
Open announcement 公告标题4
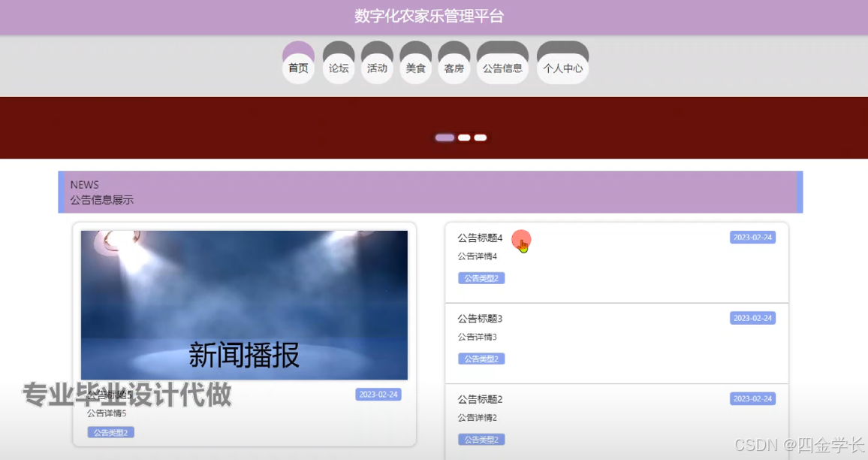click(x=478, y=237)
